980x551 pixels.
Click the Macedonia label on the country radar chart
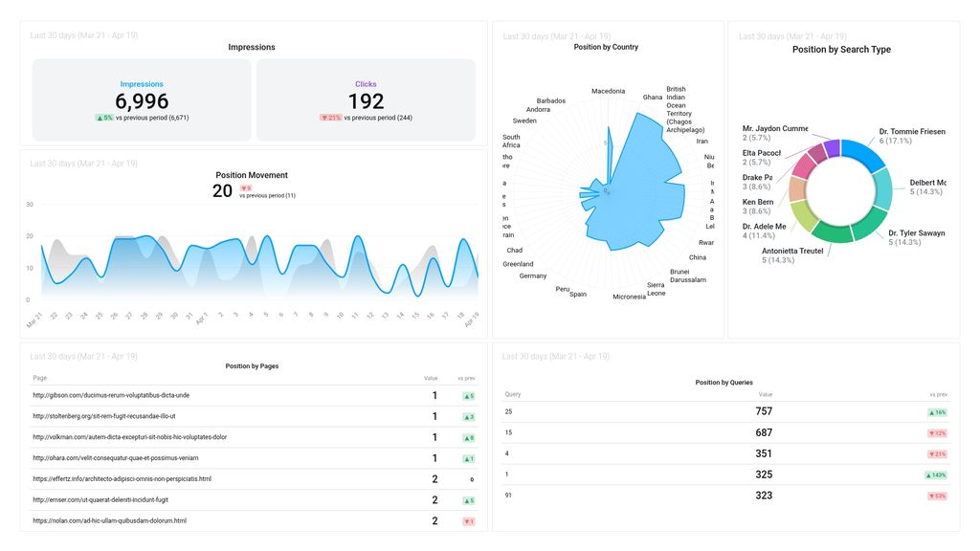[x=611, y=90]
